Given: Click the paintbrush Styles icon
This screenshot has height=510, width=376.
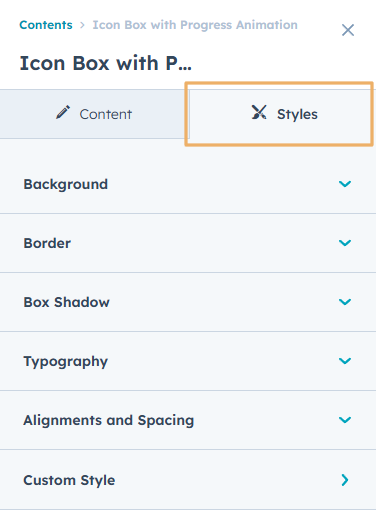Looking at the screenshot, I should 259,112.
